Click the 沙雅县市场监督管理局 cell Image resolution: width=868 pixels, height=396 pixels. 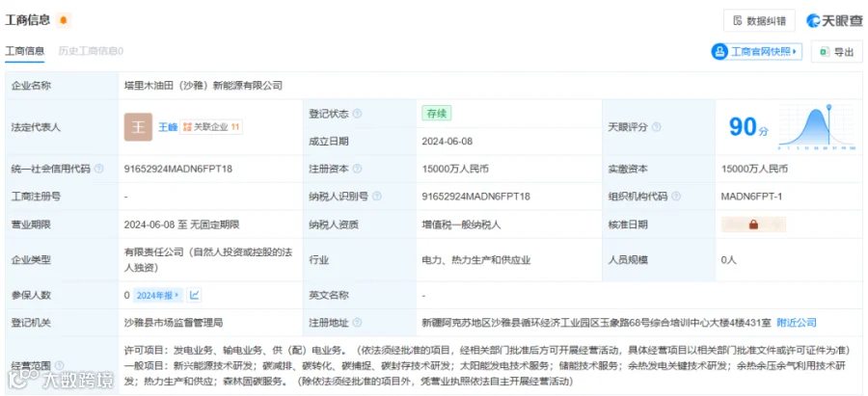coord(174,323)
